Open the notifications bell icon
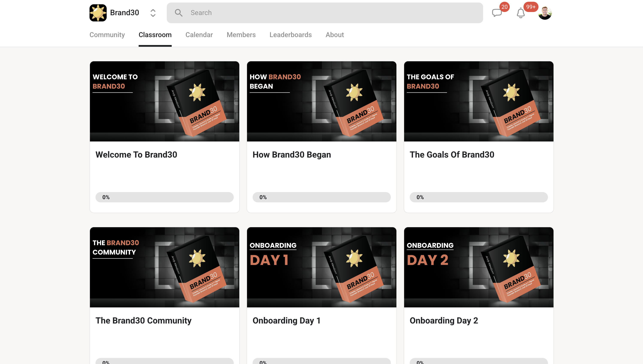Image resolution: width=643 pixels, height=364 pixels. coord(521,13)
